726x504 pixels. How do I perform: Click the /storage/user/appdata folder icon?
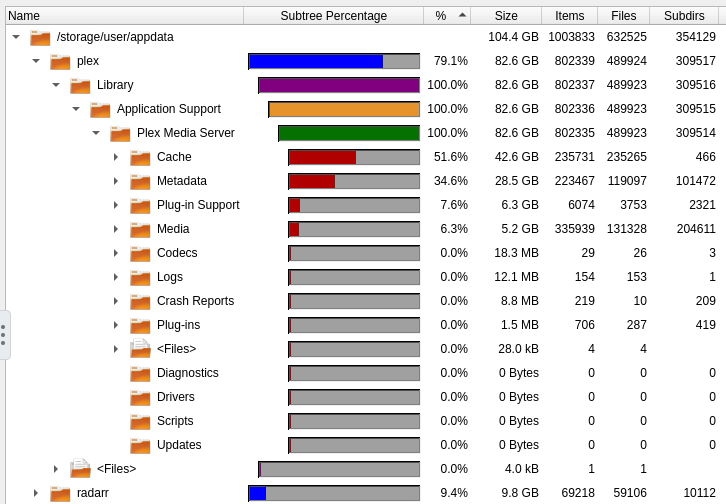pyautogui.click(x=40, y=37)
